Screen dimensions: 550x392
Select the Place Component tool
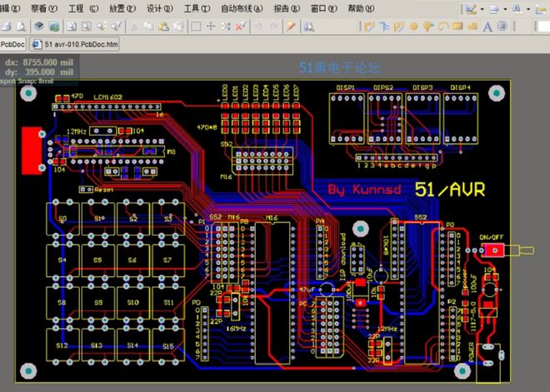pos(502,27)
